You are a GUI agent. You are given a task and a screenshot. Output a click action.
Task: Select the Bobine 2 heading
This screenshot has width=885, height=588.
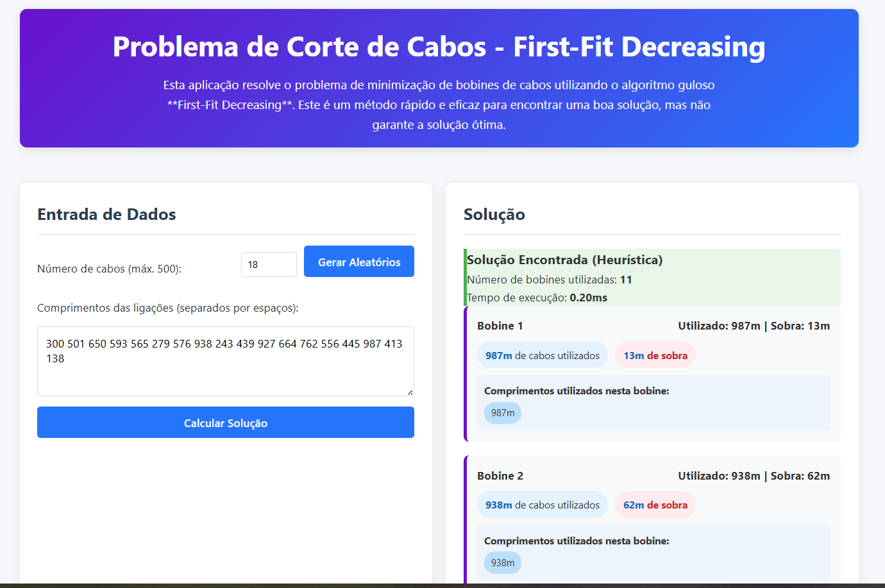[499, 476]
